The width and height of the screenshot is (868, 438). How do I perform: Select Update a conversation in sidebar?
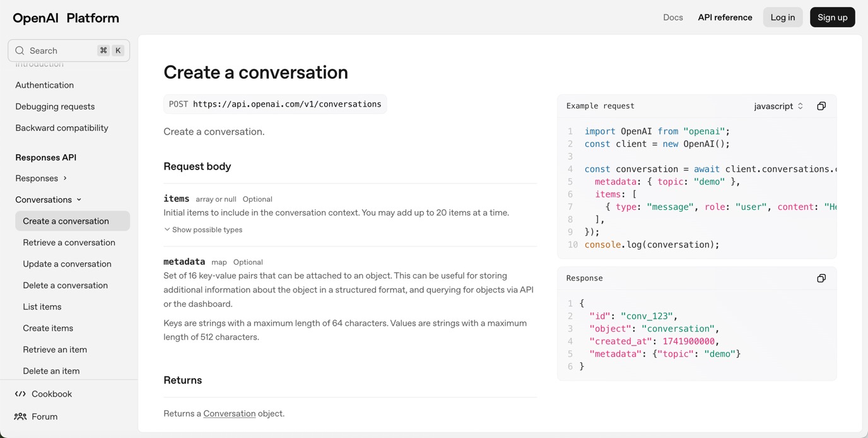click(67, 263)
